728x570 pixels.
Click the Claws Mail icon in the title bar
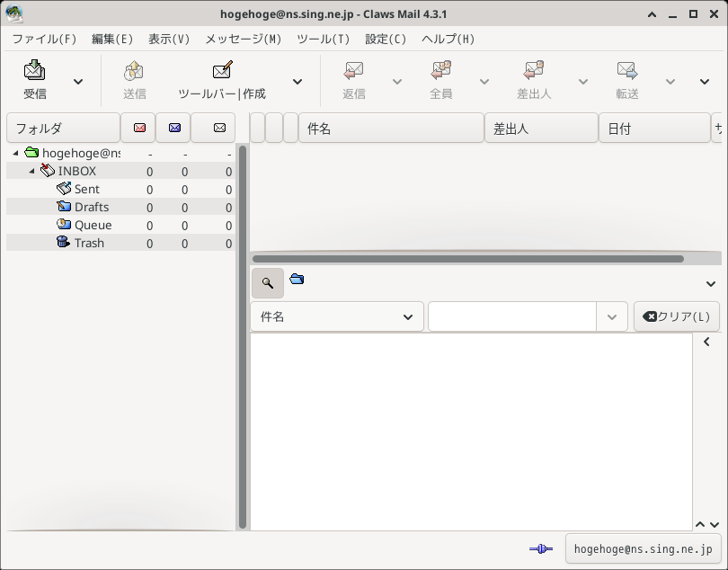(x=14, y=14)
